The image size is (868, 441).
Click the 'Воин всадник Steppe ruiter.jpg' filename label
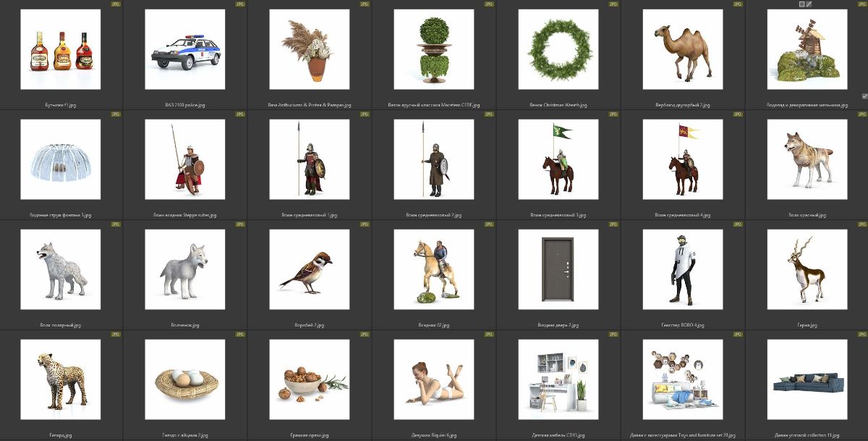point(185,215)
